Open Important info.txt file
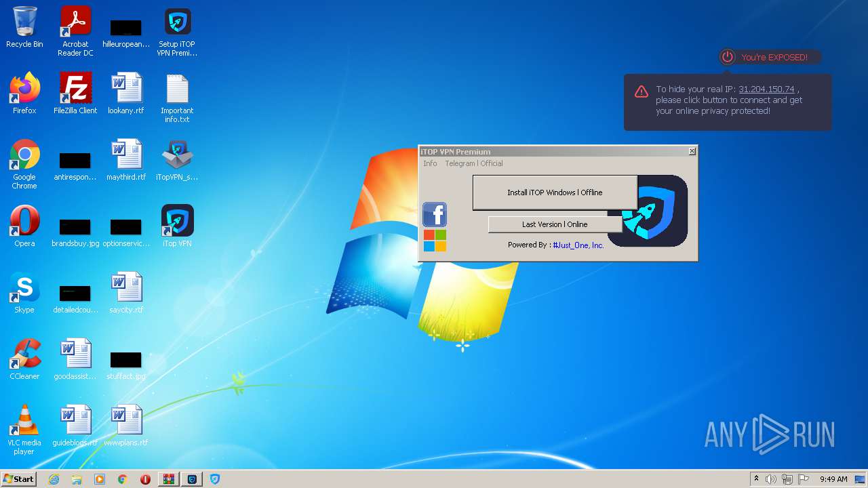 pyautogui.click(x=177, y=98)
